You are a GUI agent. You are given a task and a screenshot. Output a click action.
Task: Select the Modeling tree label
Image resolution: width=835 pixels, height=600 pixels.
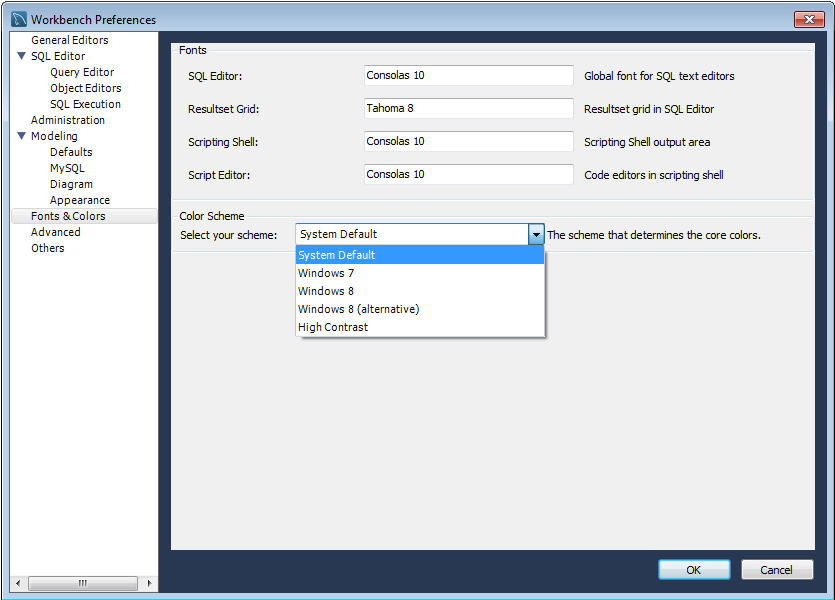pos(54,136)
